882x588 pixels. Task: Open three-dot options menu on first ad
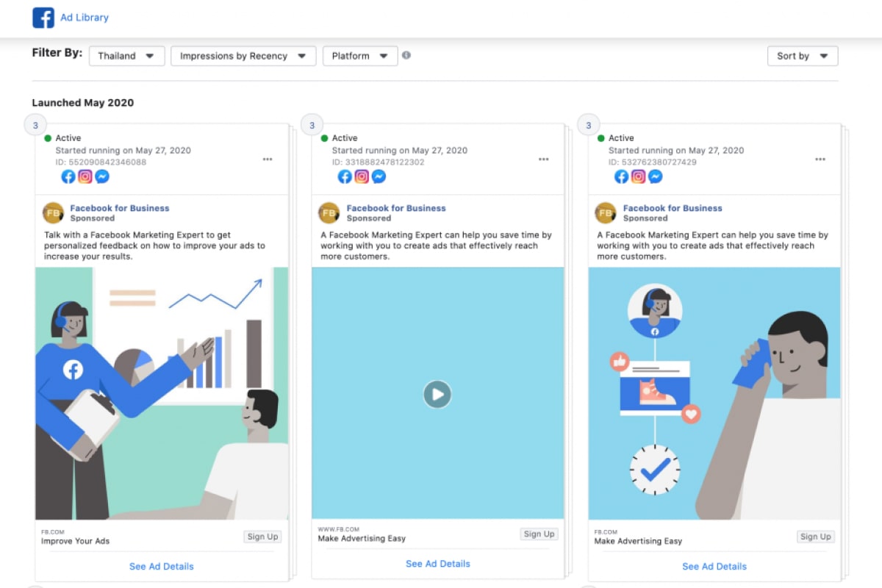click(268, 159)
